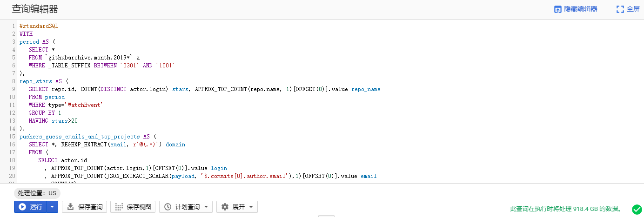Click 'SELECT actor.id' on line 18
Image resolution: width=644 pixels, height=217 pixels.
tap(63, 160)
